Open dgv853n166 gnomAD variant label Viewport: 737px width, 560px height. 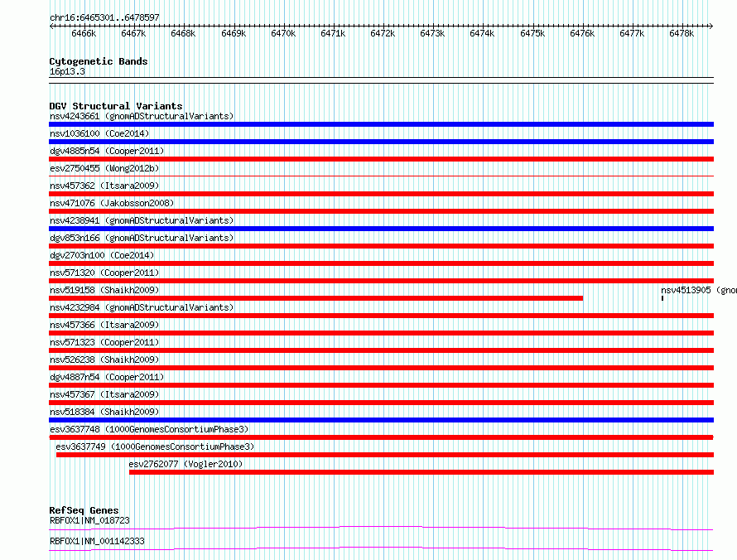point(142,238)
